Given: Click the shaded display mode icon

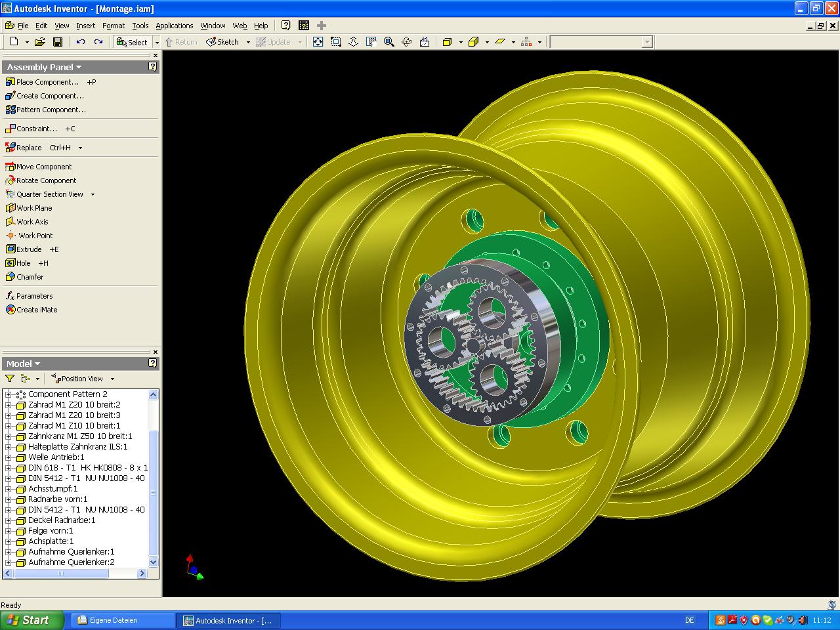Looking at the screenshot, I should [x=448, y=42].
